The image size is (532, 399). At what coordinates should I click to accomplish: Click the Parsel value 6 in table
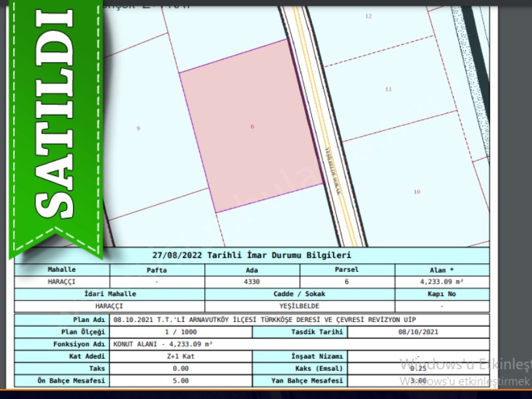[x=346, y=282]
